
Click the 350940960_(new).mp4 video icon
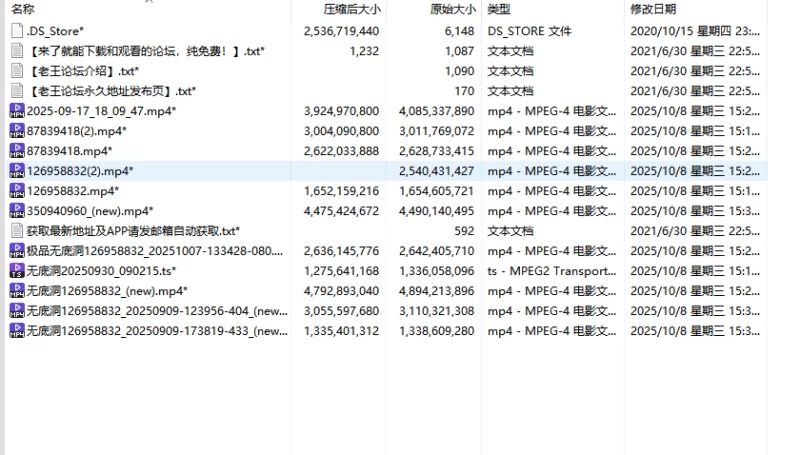click(x=16, y=211)
